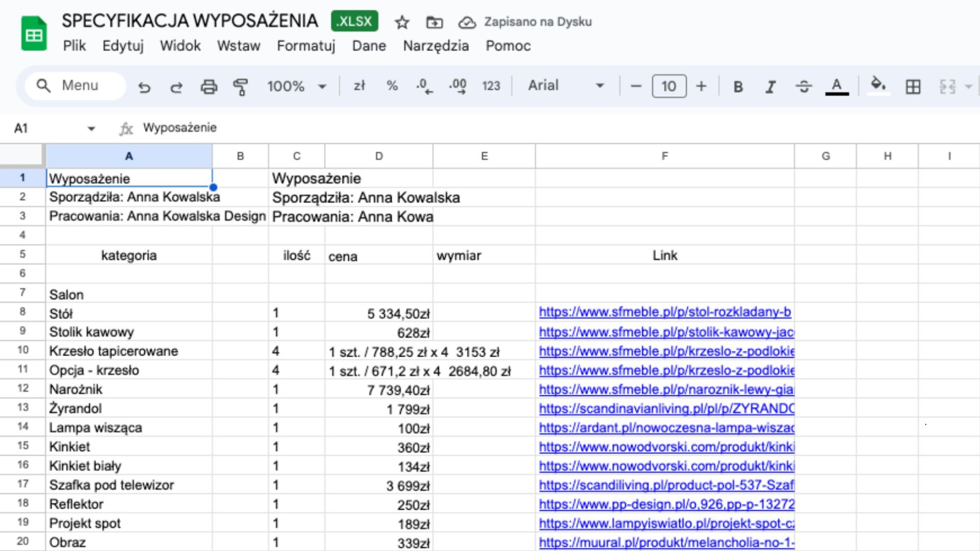This screenshot has width=980, height=551.
Task: Print the spreadsheet using the printer icon
Action: (209, 87)
